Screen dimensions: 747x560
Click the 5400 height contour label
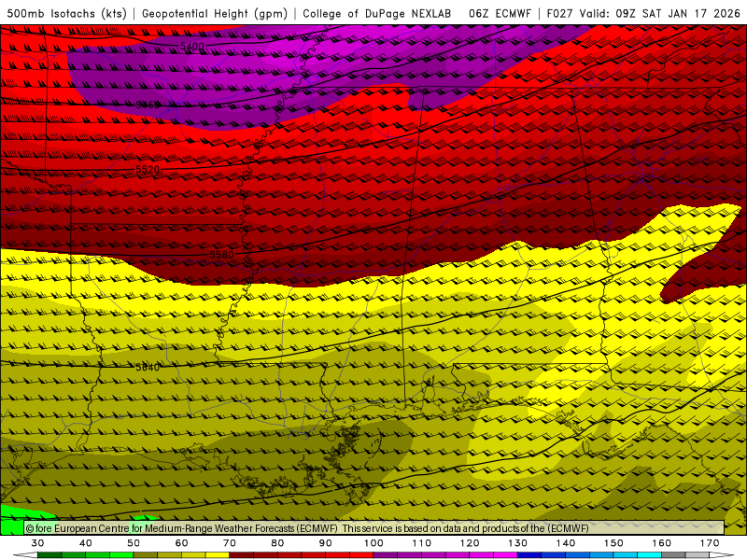(x=192, y=47)
